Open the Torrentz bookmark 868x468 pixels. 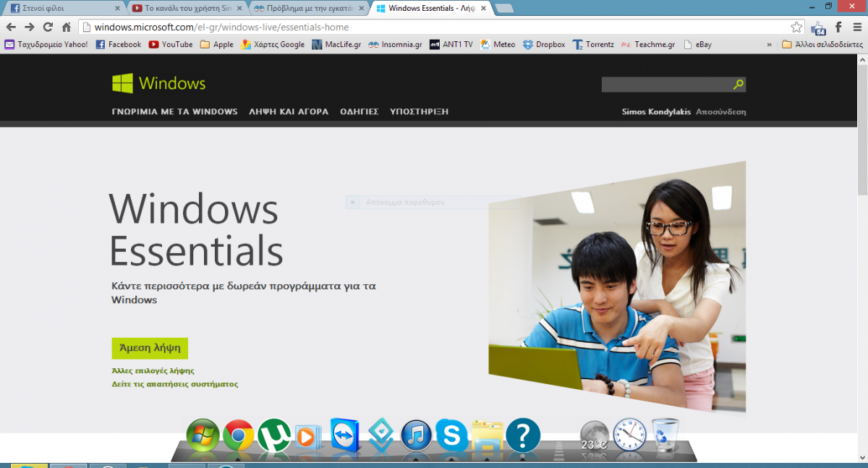(593, 44)
